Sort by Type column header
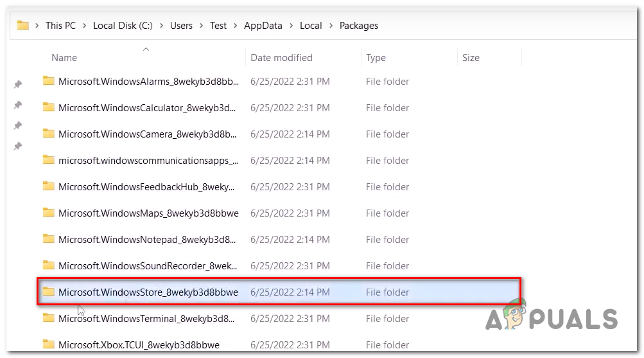Image resolution: width=644 pixels, height=358 pixels. (x=376, y=58)
